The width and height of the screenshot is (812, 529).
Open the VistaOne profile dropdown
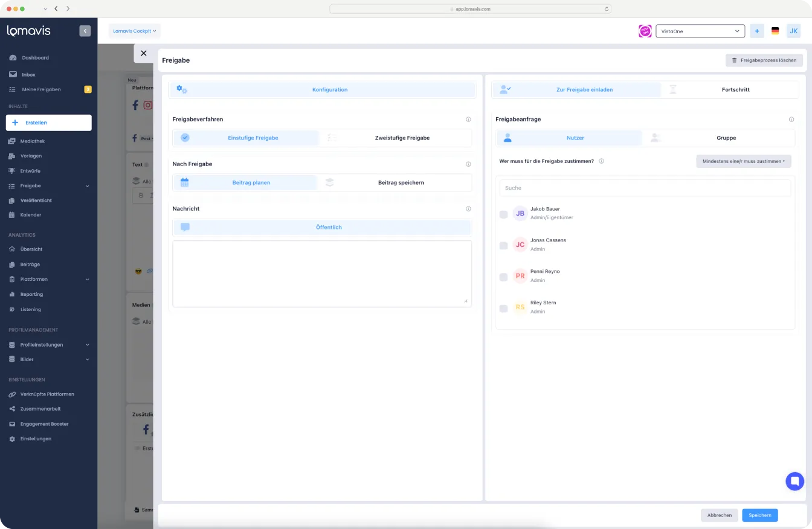point(701,31)
